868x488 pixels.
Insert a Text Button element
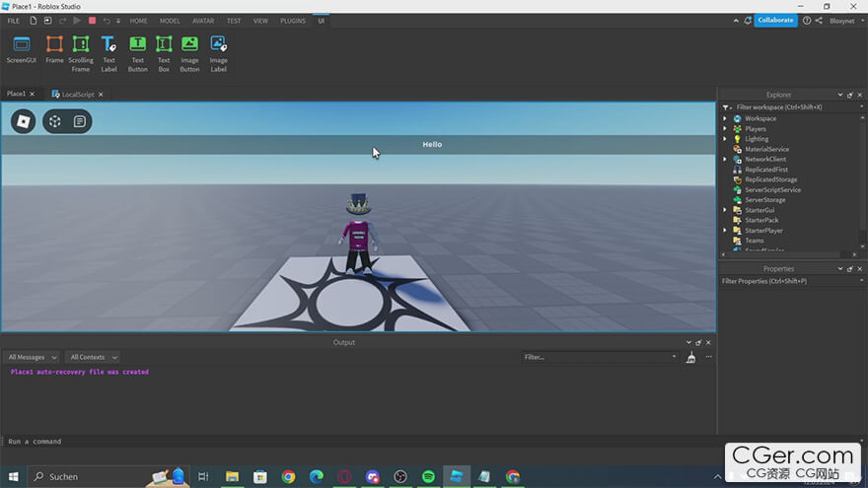(x=137, y=54)
